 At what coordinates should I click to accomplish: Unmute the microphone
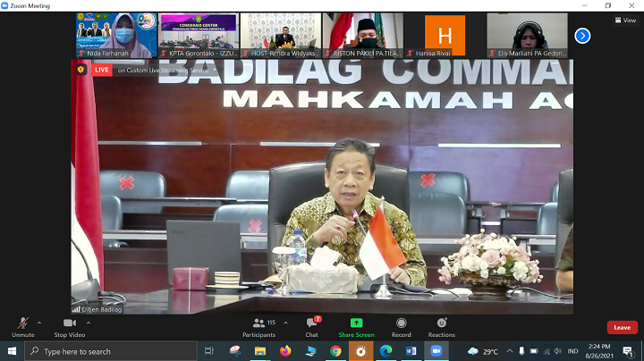tap(22, 324)
